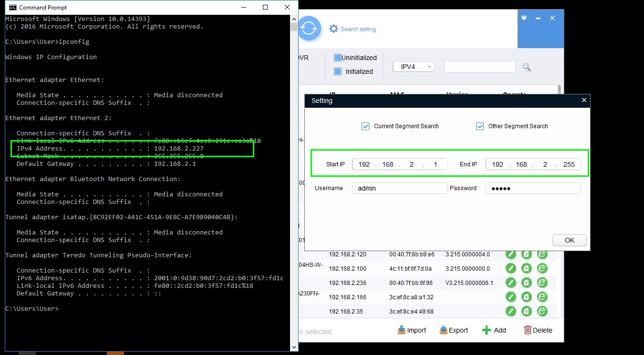Click the ipconfig command line in Command Prompt

tap(47, 42)
